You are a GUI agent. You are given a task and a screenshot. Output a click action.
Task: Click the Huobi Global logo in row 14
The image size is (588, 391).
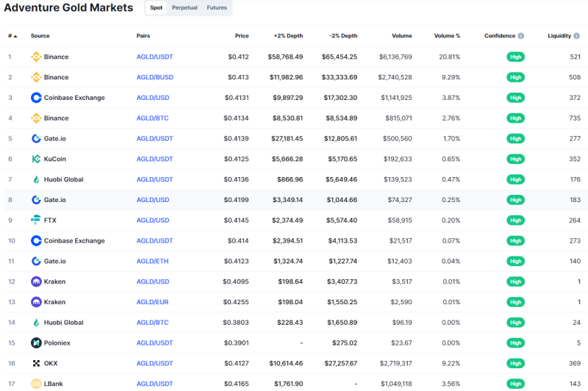36,323
